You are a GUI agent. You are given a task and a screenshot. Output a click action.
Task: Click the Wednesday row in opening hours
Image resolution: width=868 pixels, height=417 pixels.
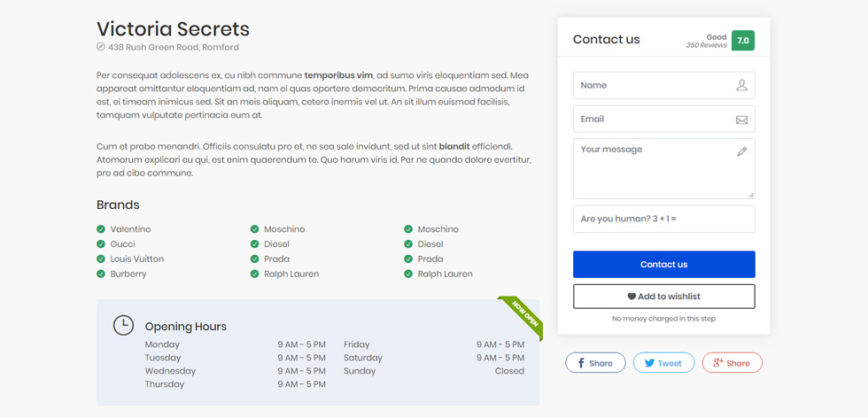pos(236,371)
